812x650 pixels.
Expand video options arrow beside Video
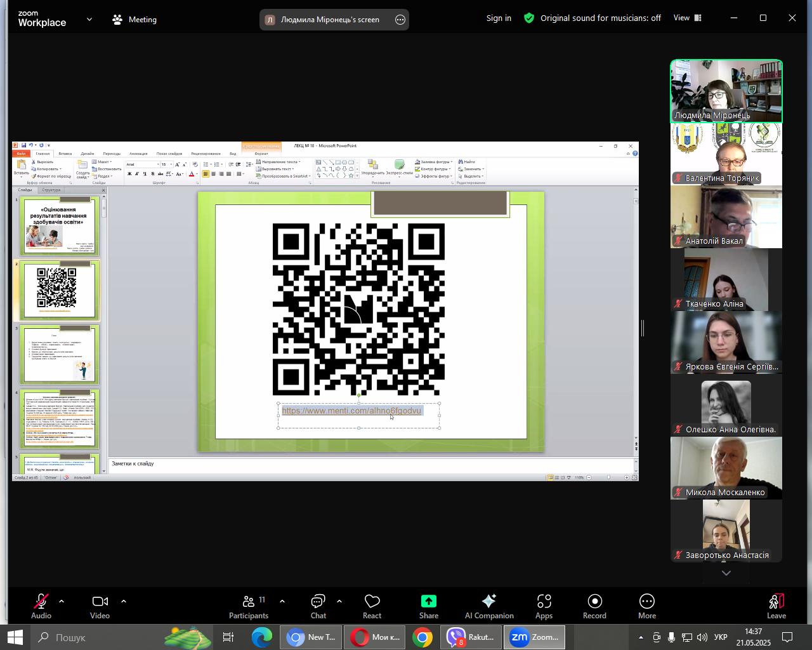(123, 601)
